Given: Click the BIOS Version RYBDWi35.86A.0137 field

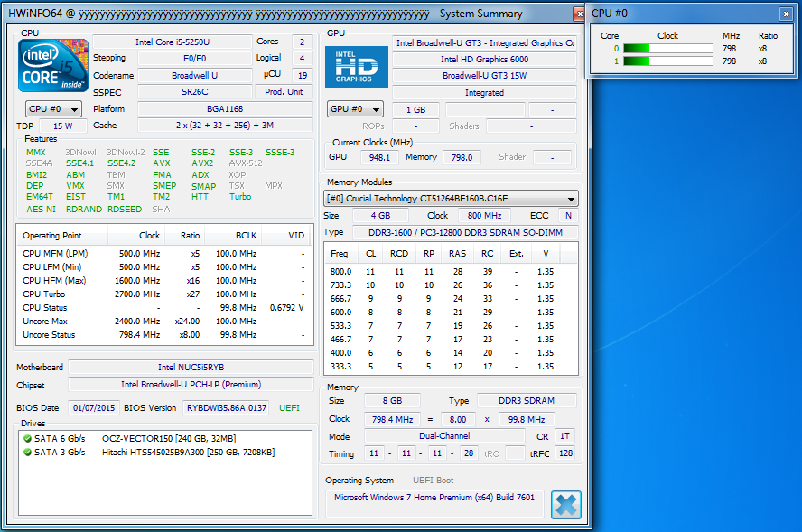Looking at the screenshot, I should [x=227, y=408].
